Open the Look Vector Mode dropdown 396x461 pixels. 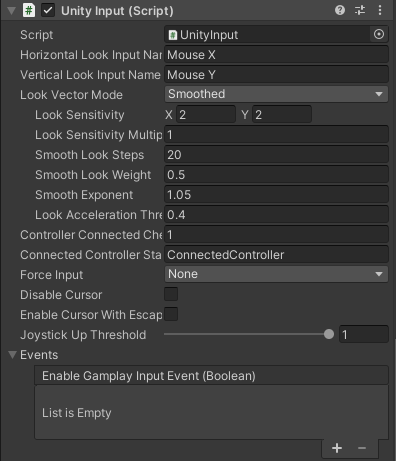[x=276, y=94]
